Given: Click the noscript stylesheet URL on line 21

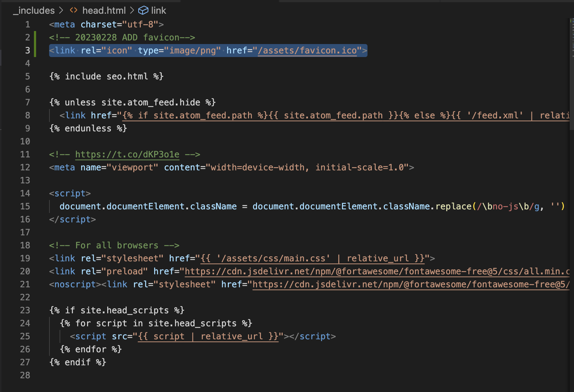Looking at the screenshot, I should 408,284.
